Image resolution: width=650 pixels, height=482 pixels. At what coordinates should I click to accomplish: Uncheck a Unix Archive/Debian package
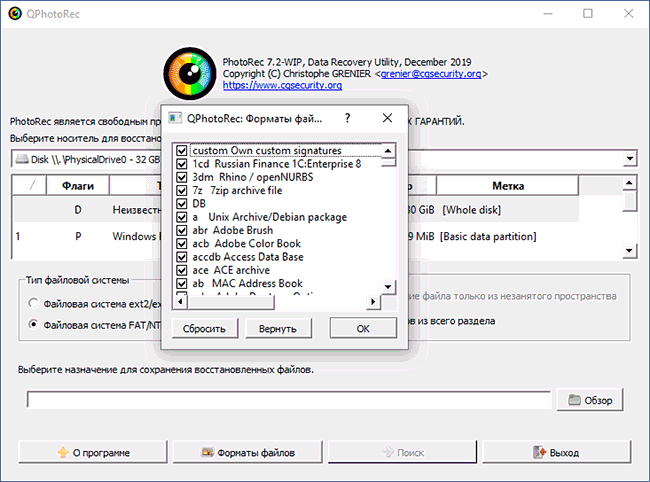click(182, 217)
